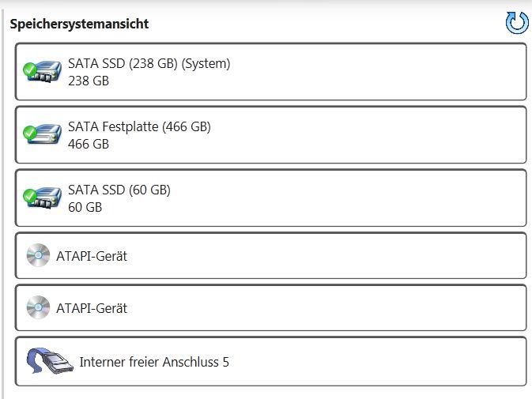
Task: Select the SATA SSD (60 GB) entry
Action: click(271, 198)
